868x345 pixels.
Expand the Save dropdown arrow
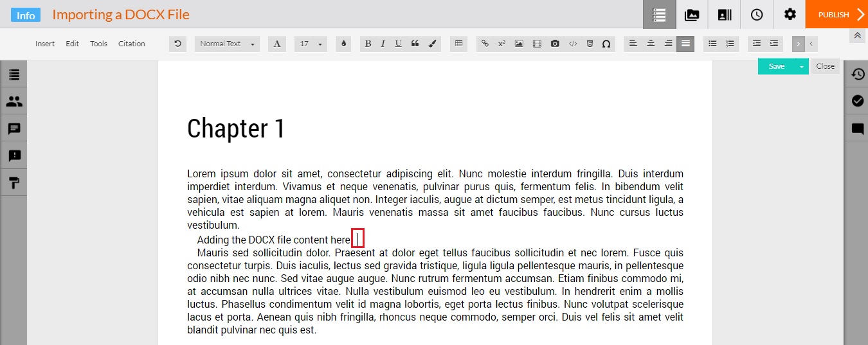[x=802, y=66]
